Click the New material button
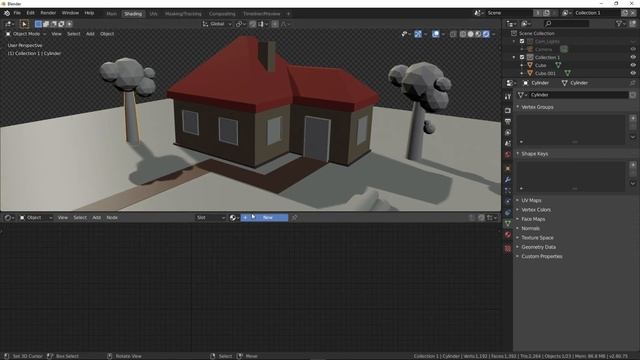The width and height of the screenshot is (640, 360). 264,218
